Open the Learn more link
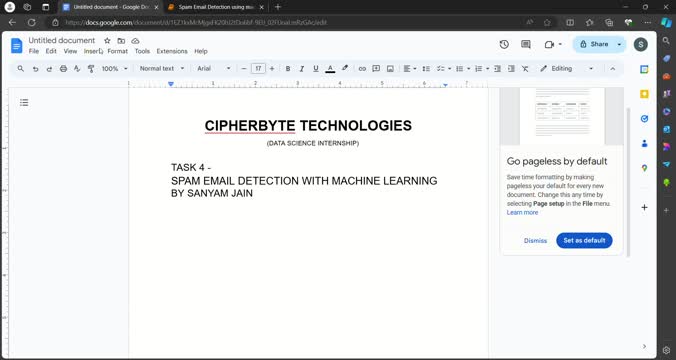676x360 pixels. (522, 213)
